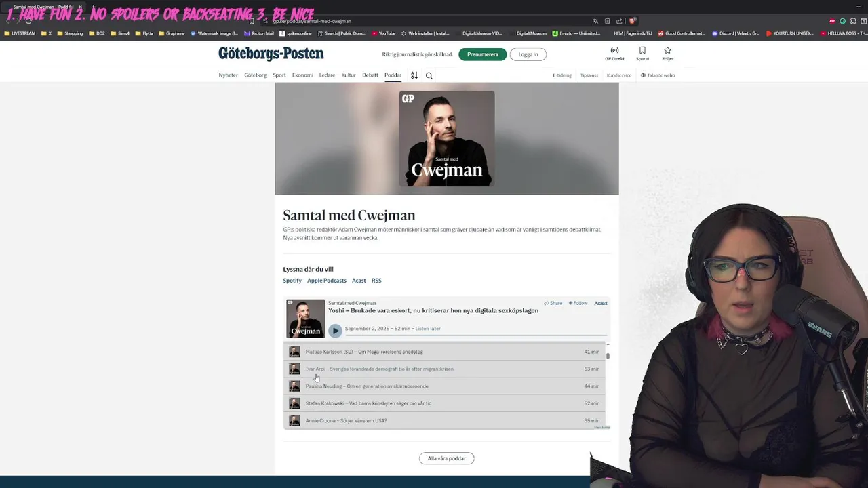This screenshot has width=868, height=488.
Task: Open the Graphene bookmark folder
Action: tap(172, 33)
